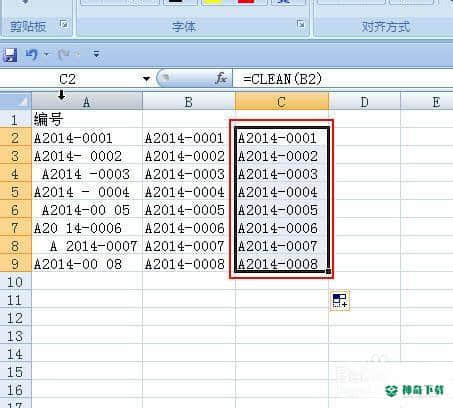Viewport: 453px width, 408px height.
Task: Click the Redo arrow icon
Action: click(63, 54)
